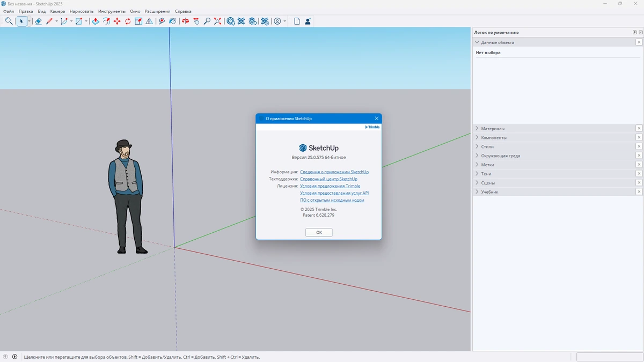Select the Push/Pull tool
This screenshot has width=644, height=362.
click(96, 21)
